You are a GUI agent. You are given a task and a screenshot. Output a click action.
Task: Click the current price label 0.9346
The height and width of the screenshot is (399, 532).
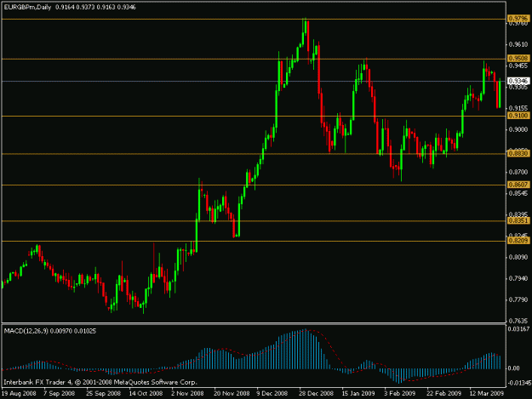click(518, 81)
